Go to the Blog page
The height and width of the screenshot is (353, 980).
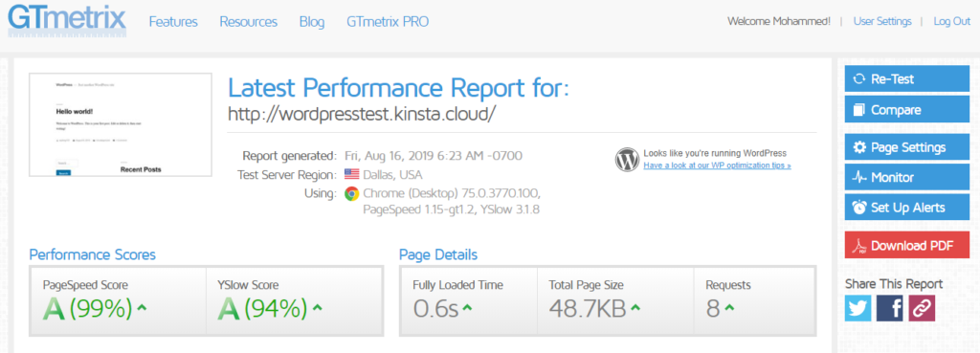312,22
